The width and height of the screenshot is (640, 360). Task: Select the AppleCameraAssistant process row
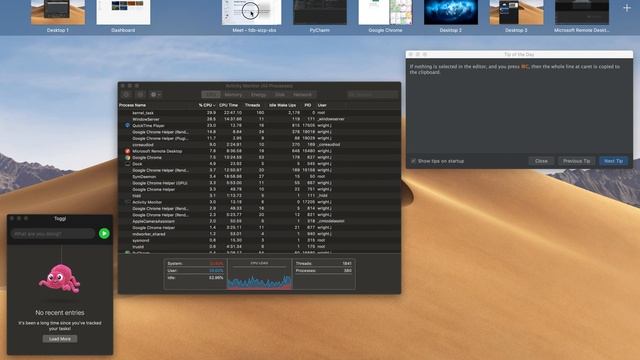click(259, 221)
